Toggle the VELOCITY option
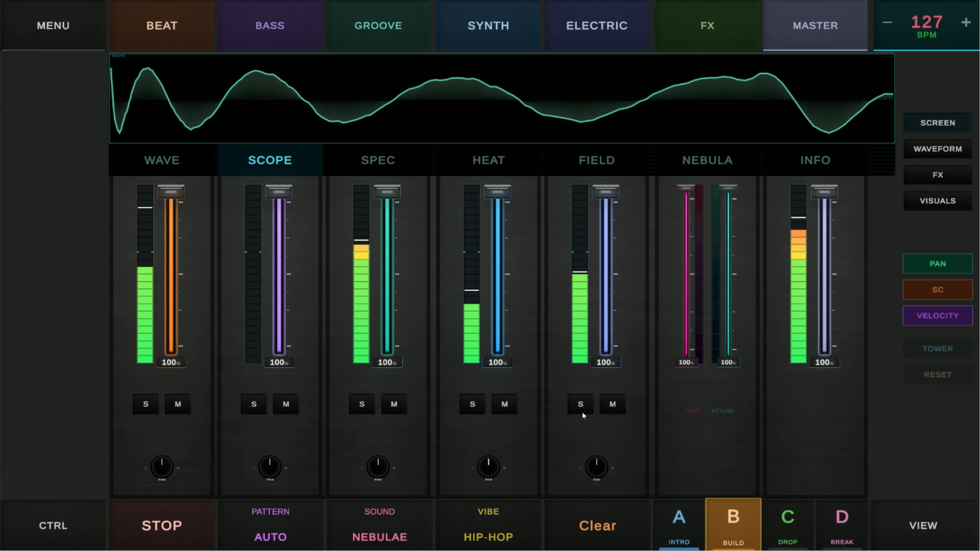Viewport: 980px width, 551px height. point(937,316)
